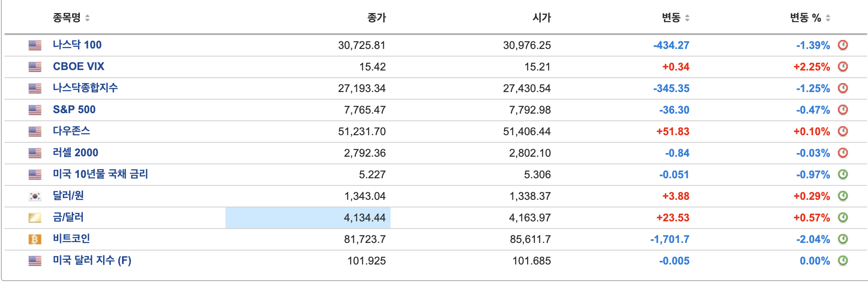This screenshot has height=282, width=868.
Task: Click the flag icon beside 다우존스
Action: 35,132
